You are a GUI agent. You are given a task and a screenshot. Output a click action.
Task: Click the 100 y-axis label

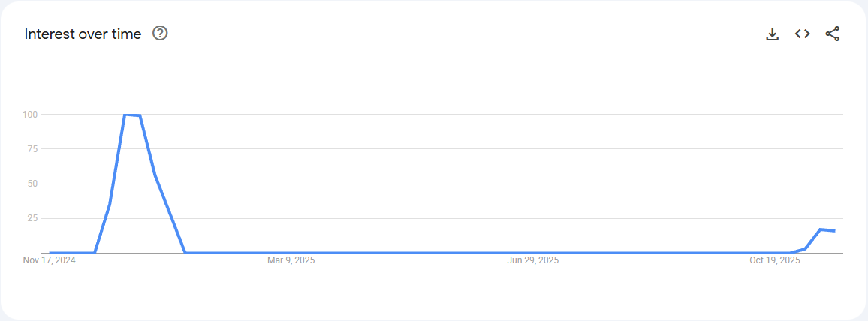(x=30, y=115)
